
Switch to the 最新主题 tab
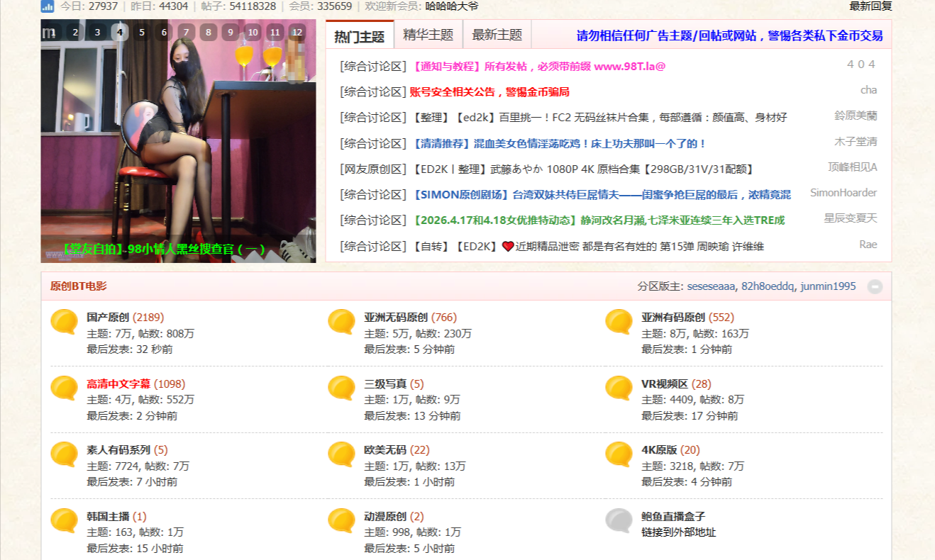click(x=497, y=35)
